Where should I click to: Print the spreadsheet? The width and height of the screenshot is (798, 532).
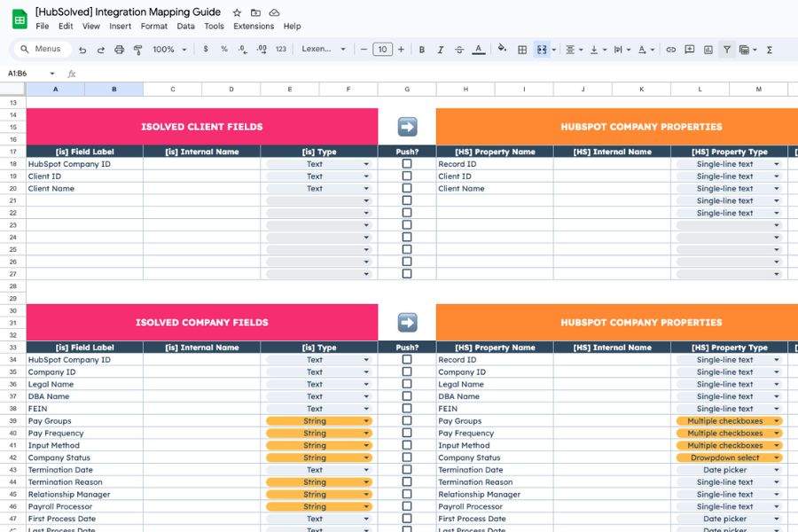[119, 50]
